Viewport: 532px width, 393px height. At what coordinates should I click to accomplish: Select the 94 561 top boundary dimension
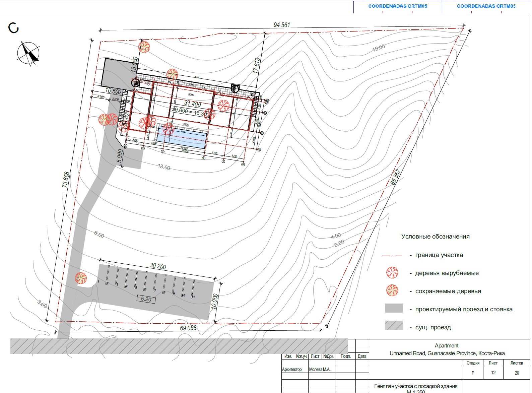282,25
